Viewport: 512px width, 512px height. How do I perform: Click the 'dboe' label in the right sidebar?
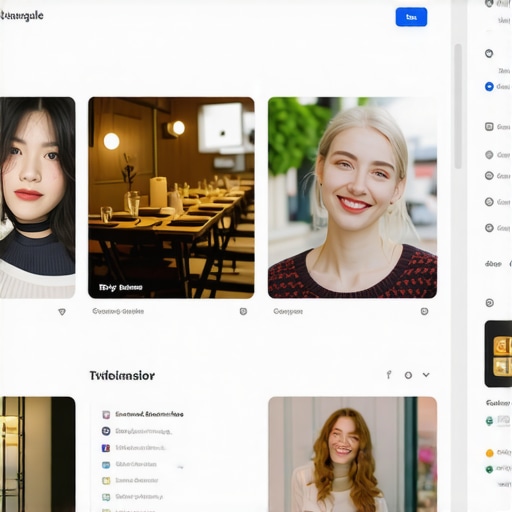point(493,264)
